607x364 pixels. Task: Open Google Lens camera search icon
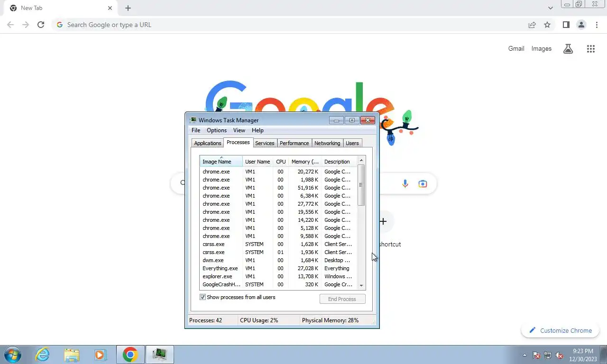point(423,183)
